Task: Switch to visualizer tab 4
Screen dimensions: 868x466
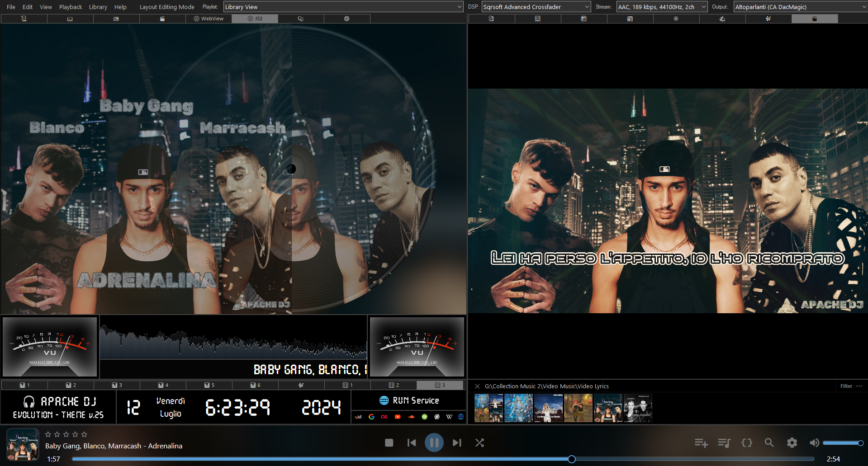Action: [163, 385]
